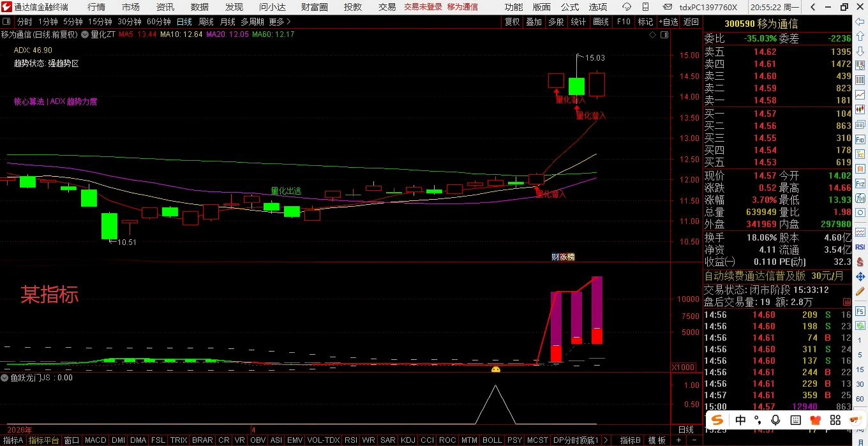
Task: Click the FIZ sidebar icon
Action: click(x=860, y=183)
